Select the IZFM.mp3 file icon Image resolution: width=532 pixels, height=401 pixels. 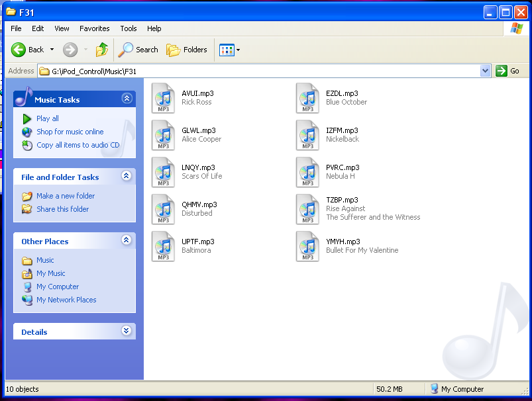(x=307, y=135)
